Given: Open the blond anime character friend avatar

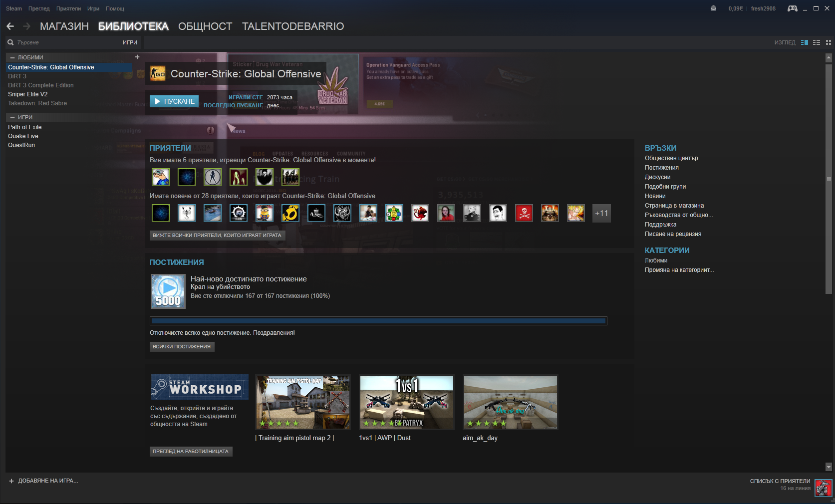Looking at the screenshot, I should (576, 213).
